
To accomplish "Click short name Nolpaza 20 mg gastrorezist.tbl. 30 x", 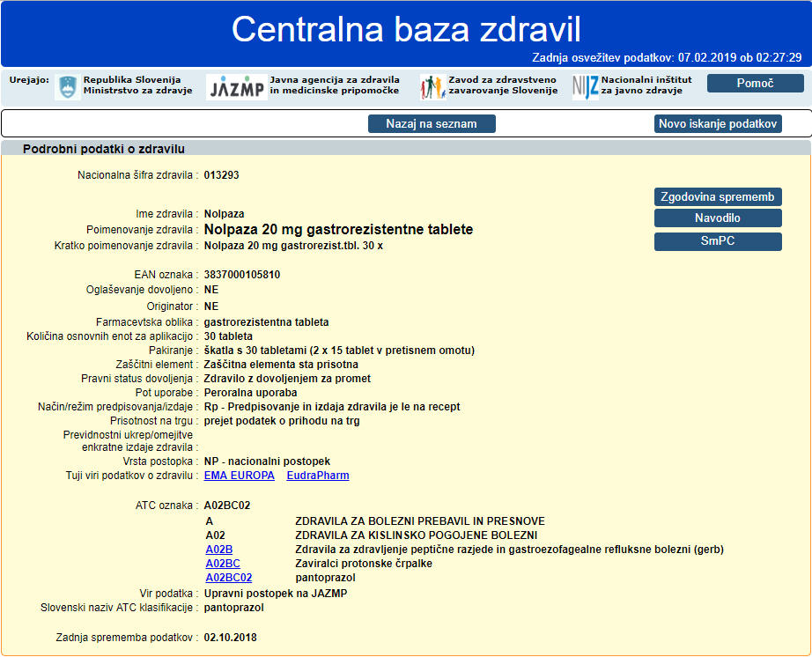I will [293, 246].
